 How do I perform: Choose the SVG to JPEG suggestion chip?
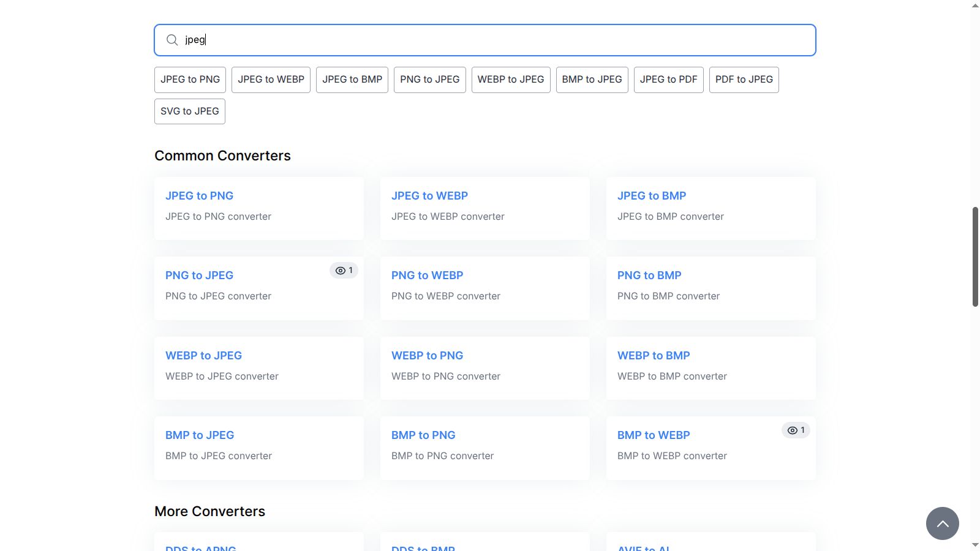pos(190,111)
